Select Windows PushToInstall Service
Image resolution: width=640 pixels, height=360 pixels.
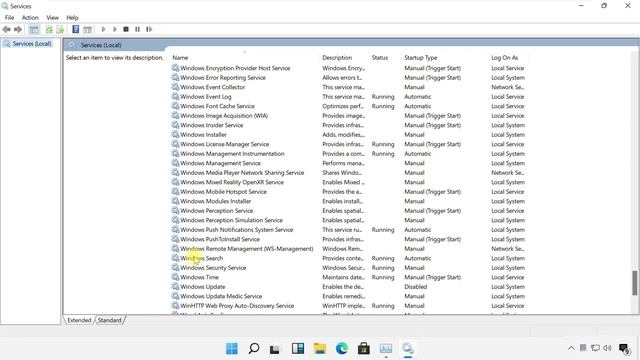220,239
